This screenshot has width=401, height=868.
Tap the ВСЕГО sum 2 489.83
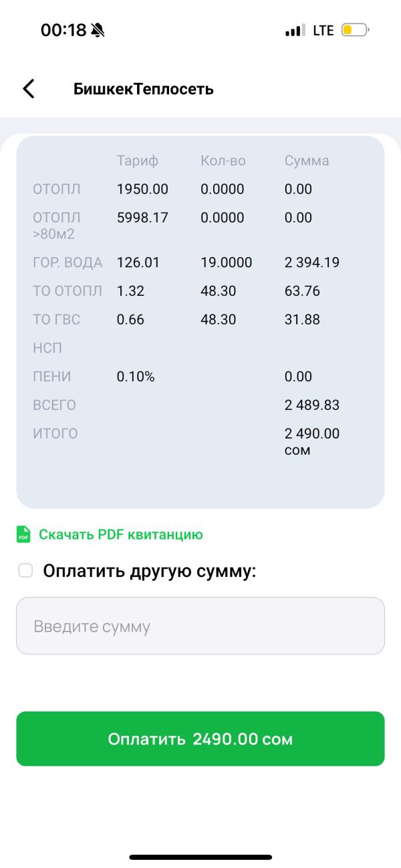click(312, 405)
